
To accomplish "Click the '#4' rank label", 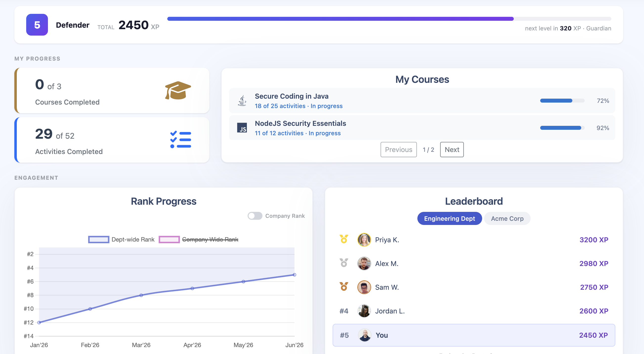I will (344, 311).
